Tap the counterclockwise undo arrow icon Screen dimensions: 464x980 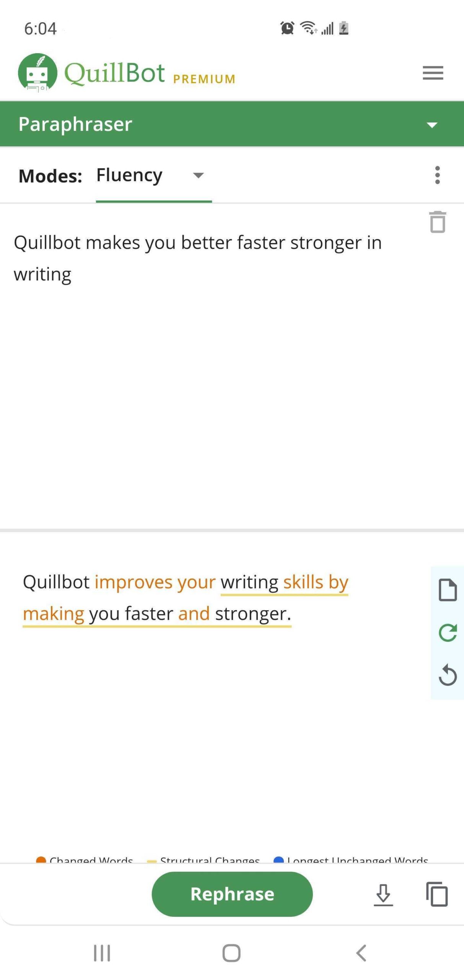(448, 675)
